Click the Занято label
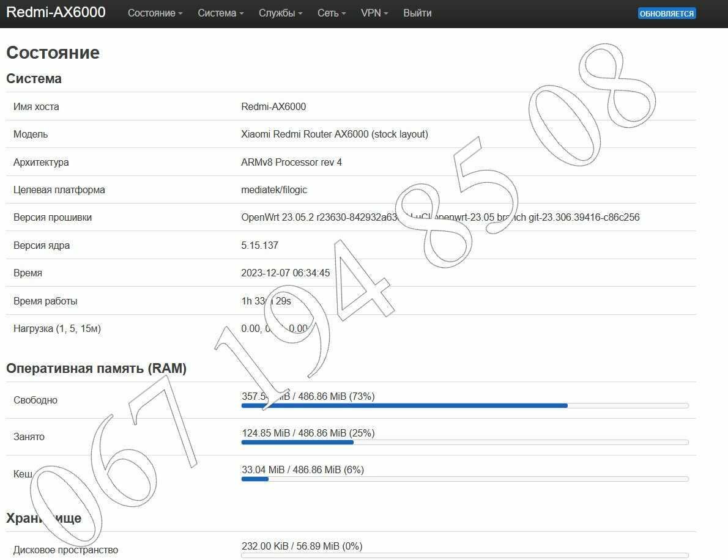Viewport: 728px width, 560px height. point(29,437)
